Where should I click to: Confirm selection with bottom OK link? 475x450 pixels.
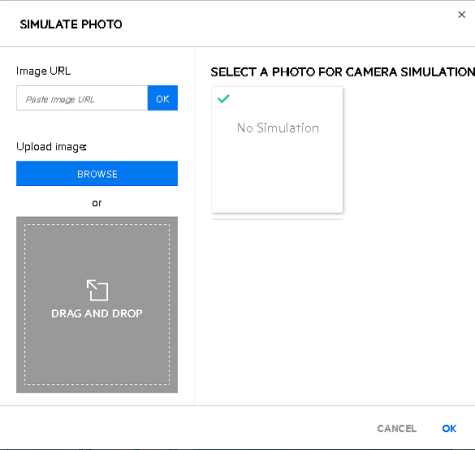coord(449,428)
